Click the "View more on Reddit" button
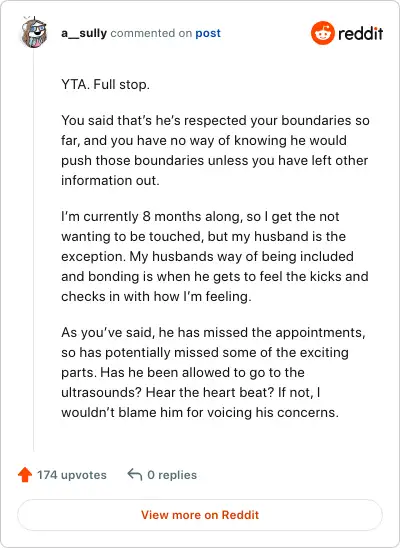Image resolution: width=400 pixels, height=548 pixels. coord(200,515)
